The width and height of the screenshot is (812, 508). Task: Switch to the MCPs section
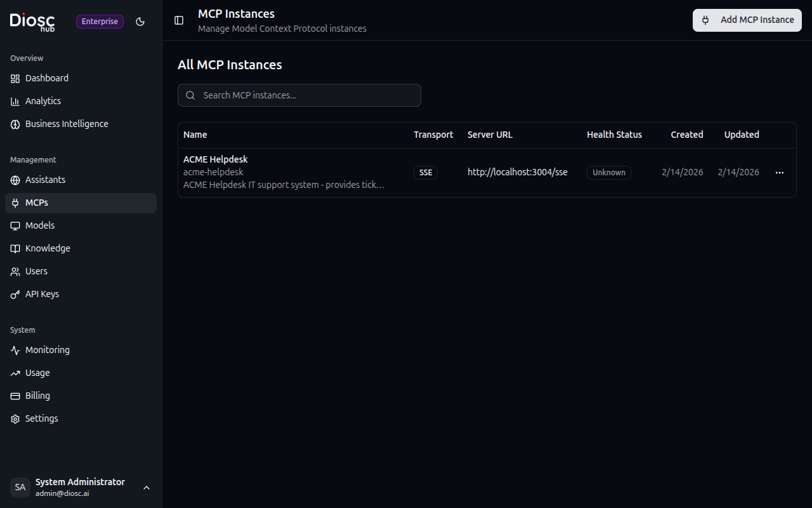[37, 202]
